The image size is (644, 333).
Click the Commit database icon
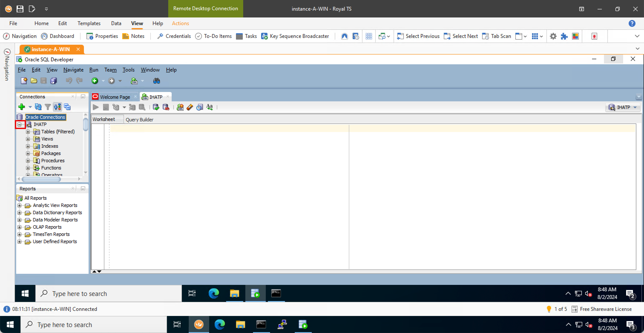(156, 107)
